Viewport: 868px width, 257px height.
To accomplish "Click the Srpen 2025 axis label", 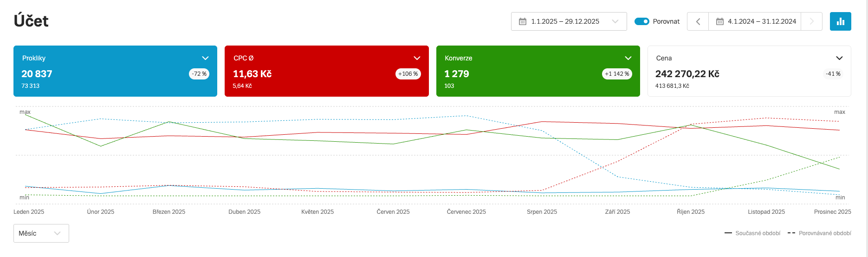I will point(542,212).
